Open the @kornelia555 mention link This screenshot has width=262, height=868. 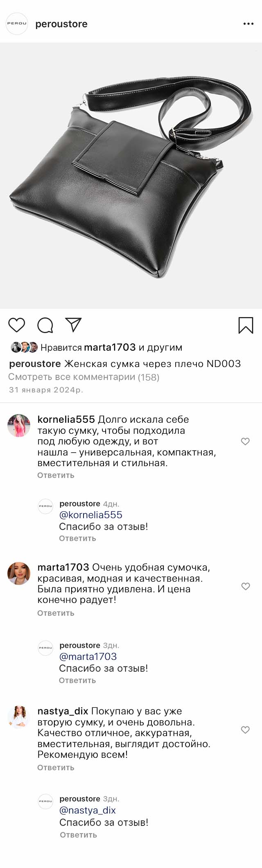click(x=91, y=515)
